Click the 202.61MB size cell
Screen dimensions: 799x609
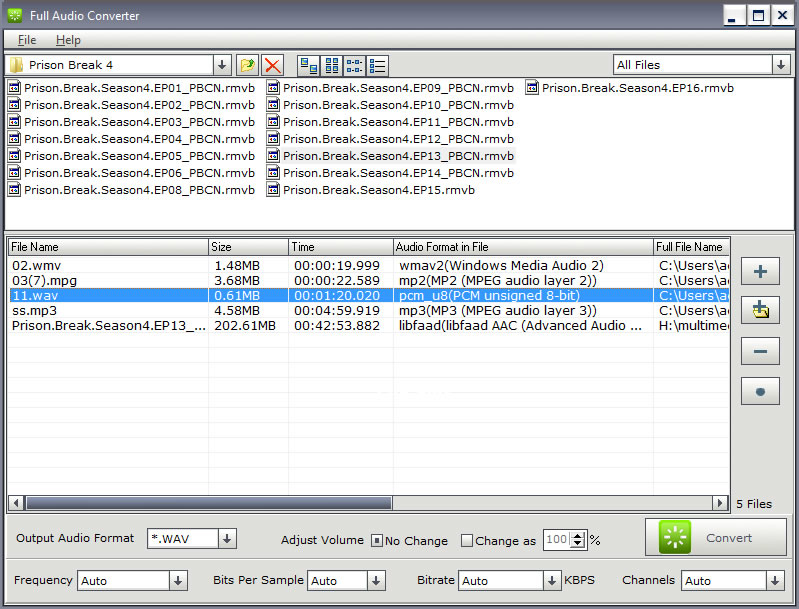(x=245, y=326)
